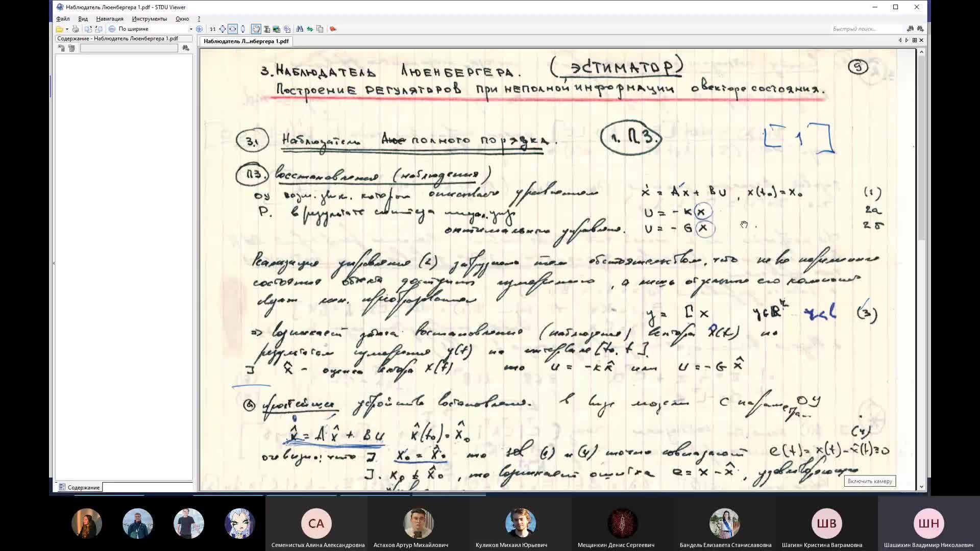Open the Вид menu
This screenshot has height=551, width=980.
83,19
